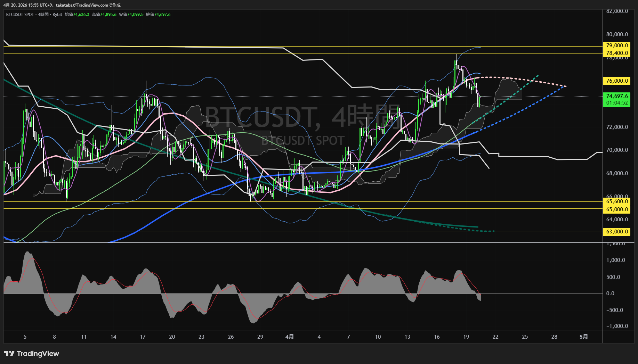This screenshot has width=638, height=364.
Task: Click the green current price 74,697.6 label
Action: 617,96
